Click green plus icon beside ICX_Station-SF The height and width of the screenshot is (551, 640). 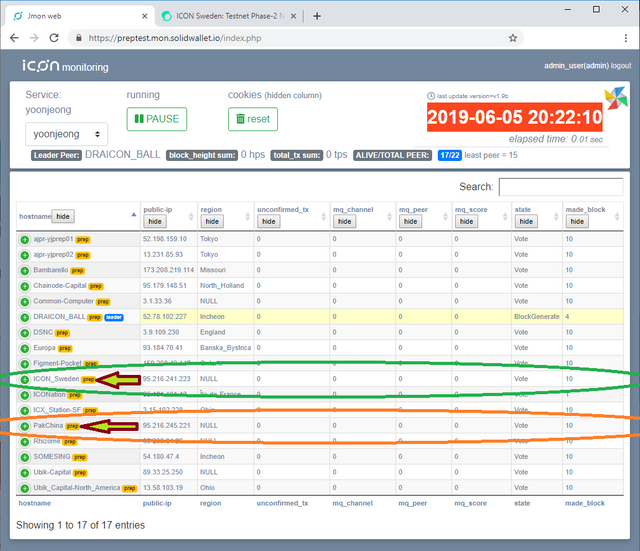(24, 411)
